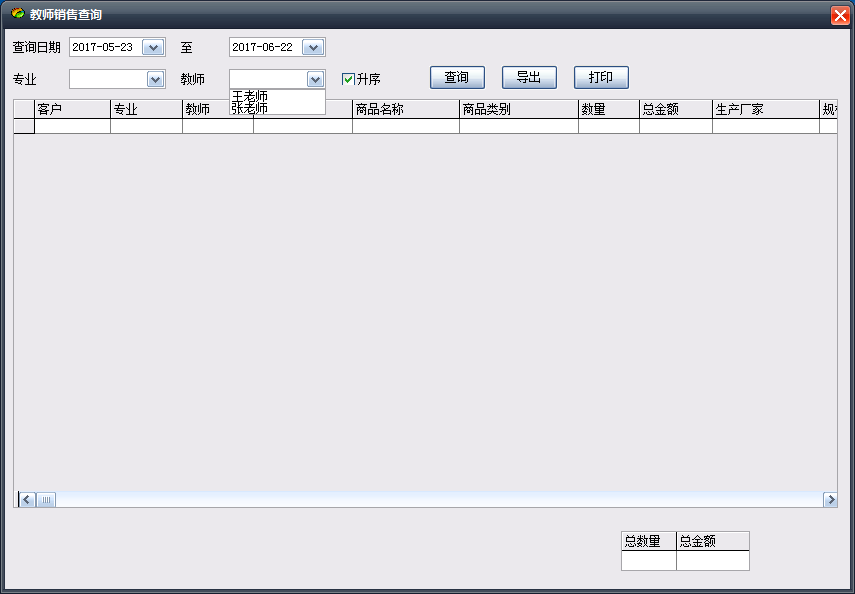
Task: Click the 专业 column header in table
Action: click(146, 109)
